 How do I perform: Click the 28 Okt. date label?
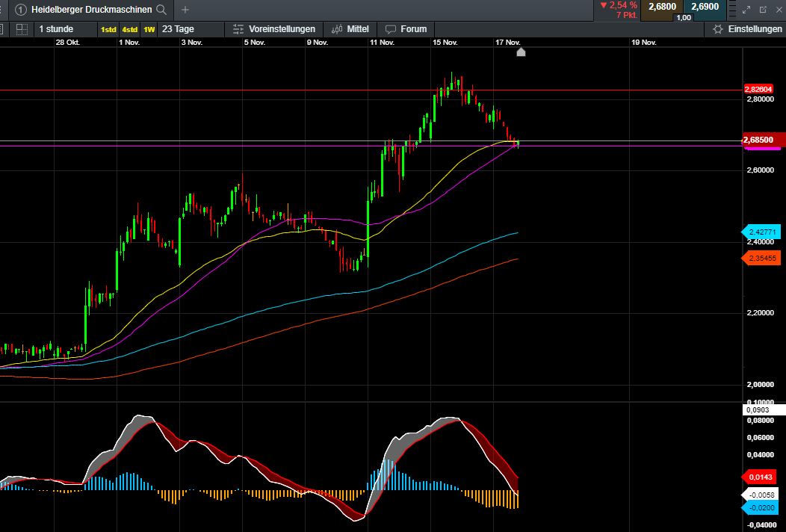click(68, 43)
